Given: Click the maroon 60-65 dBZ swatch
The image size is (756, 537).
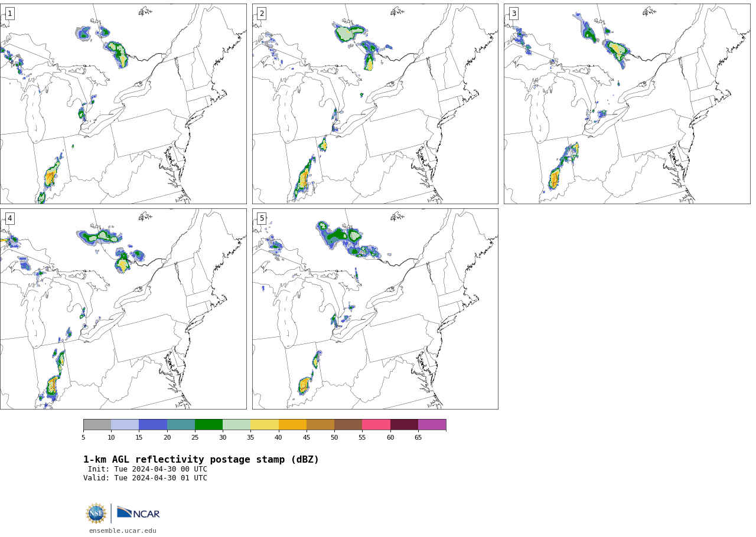Looking at the screenshot, I should pos(404,425).
